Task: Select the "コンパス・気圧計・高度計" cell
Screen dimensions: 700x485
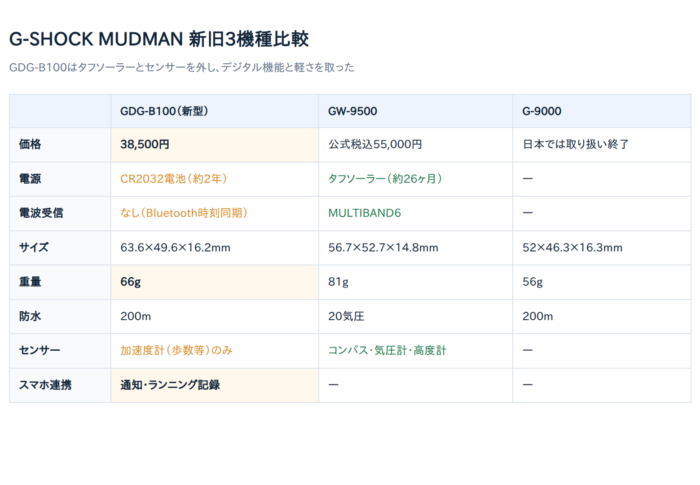Action: click(416, 351)
